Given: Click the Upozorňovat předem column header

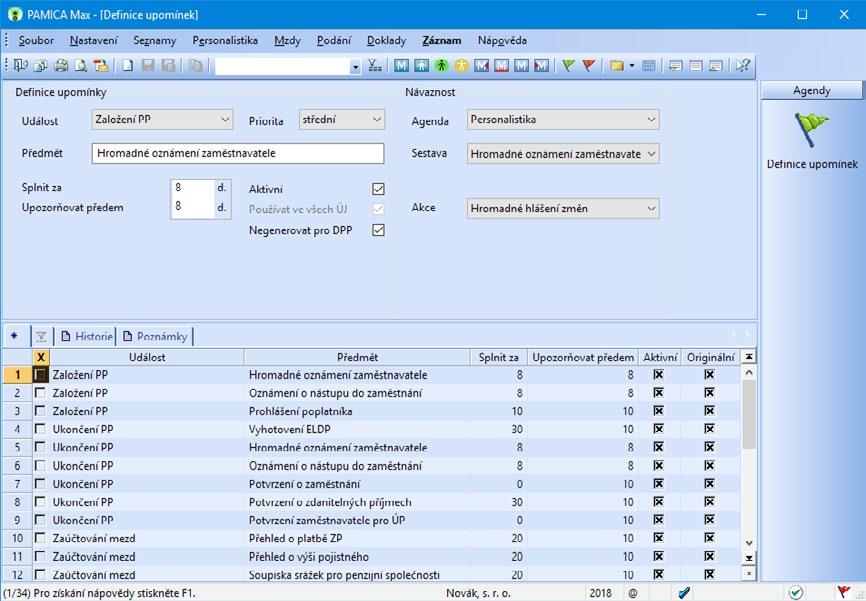Looking at the screenshot, I should 583,357.
